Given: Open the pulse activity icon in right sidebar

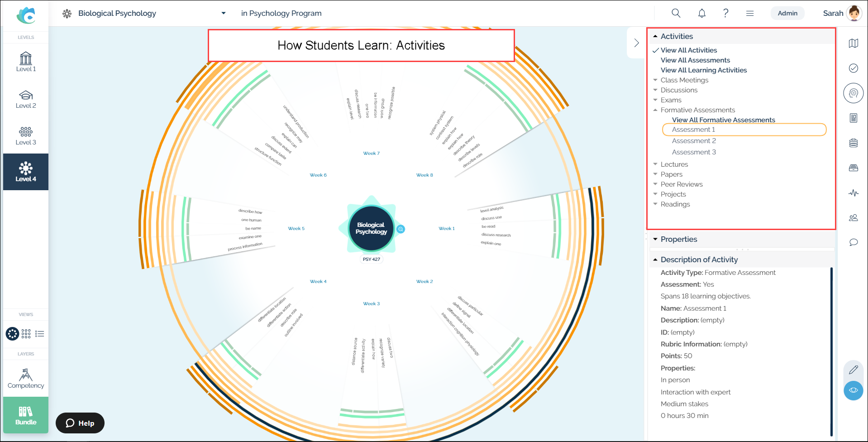Looking at the screenshot, I should click(x=853, y=193).
